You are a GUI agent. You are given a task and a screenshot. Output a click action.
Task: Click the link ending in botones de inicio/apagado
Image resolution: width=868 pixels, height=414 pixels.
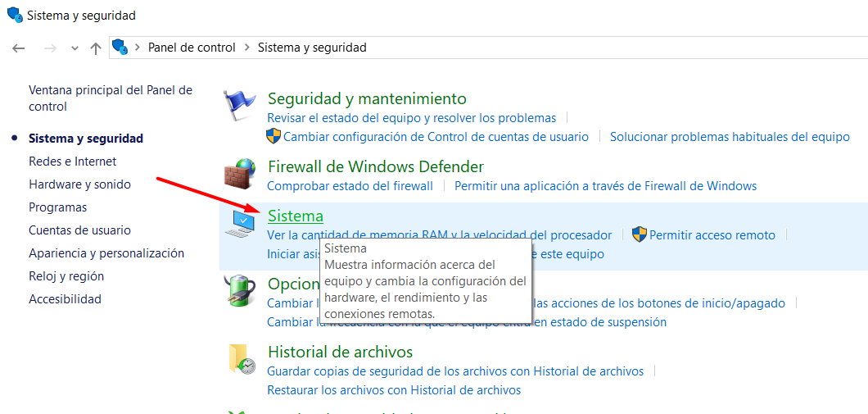pyautogui.click(x=658, y=303)
